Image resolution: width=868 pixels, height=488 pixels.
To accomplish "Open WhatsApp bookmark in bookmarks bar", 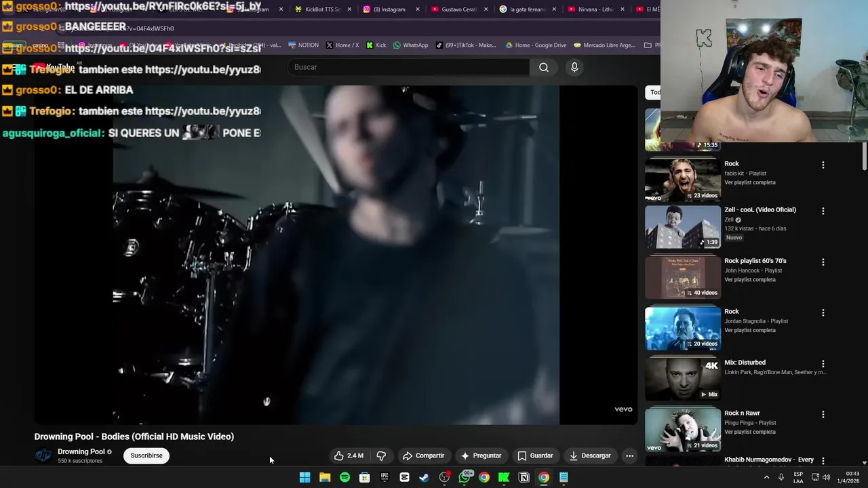I will 410,45.
